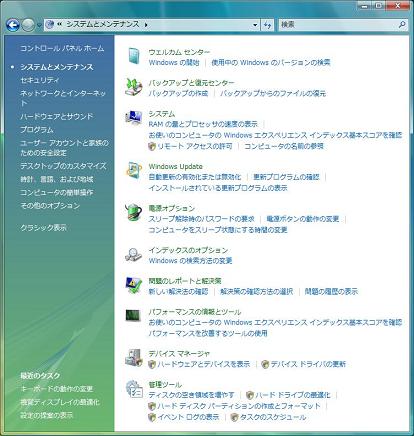Click the Windows の開始 link
Screen dimensions: 414x436
pos(174,63)
